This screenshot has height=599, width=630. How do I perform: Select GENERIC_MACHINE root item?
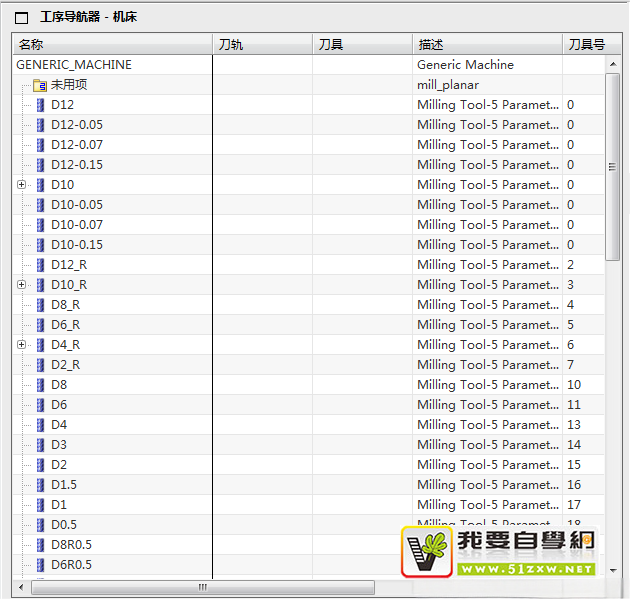click(x=74, y=65)
